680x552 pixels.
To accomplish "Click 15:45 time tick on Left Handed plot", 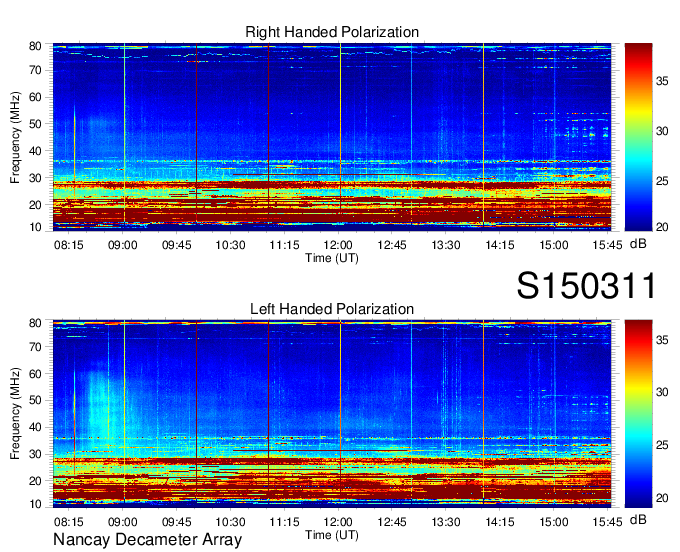I will coord(608,522).
